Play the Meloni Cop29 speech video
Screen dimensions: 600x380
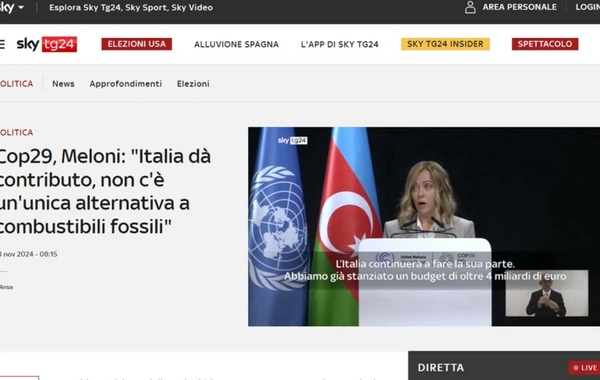pos(424,227)
